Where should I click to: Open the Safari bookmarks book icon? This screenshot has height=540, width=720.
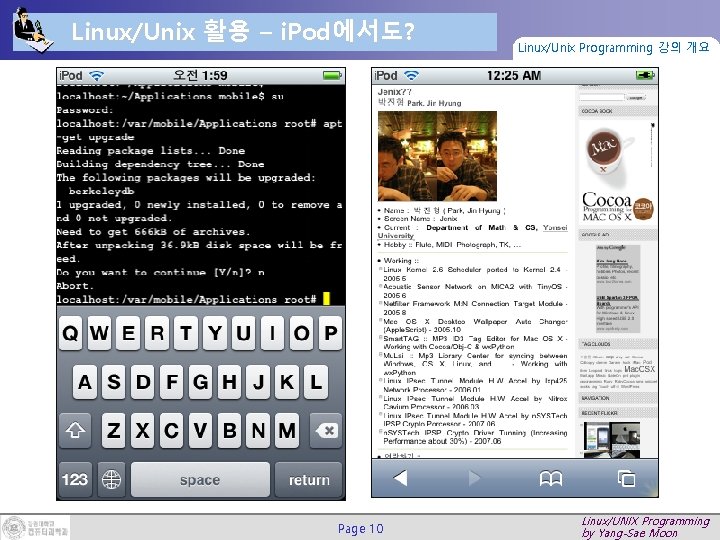[x=551, y=479]
